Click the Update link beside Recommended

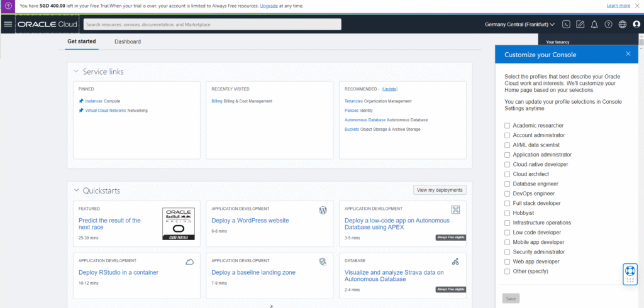pos(389,89)
